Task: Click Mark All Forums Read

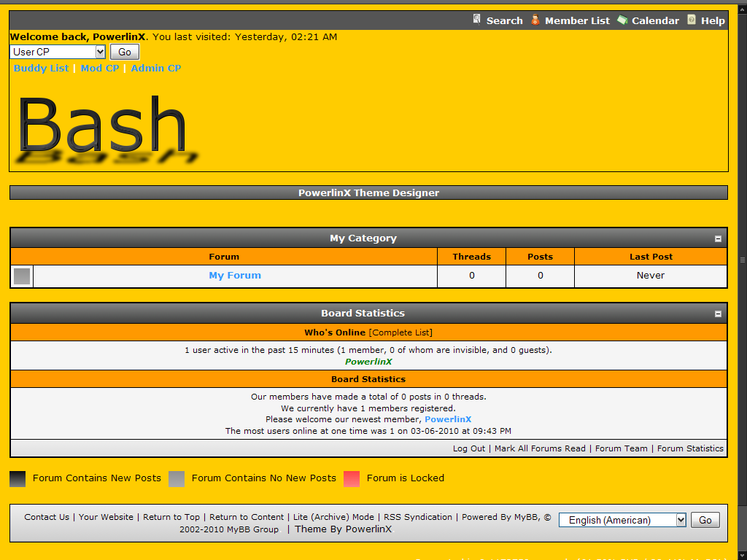Action: (x=540, y=448)
